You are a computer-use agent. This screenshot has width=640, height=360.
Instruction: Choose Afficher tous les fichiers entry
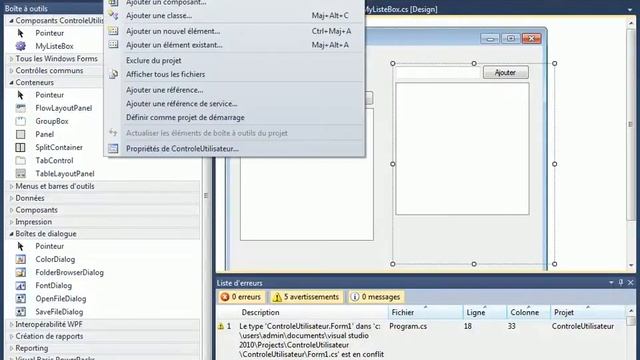[x=234, y=74]
